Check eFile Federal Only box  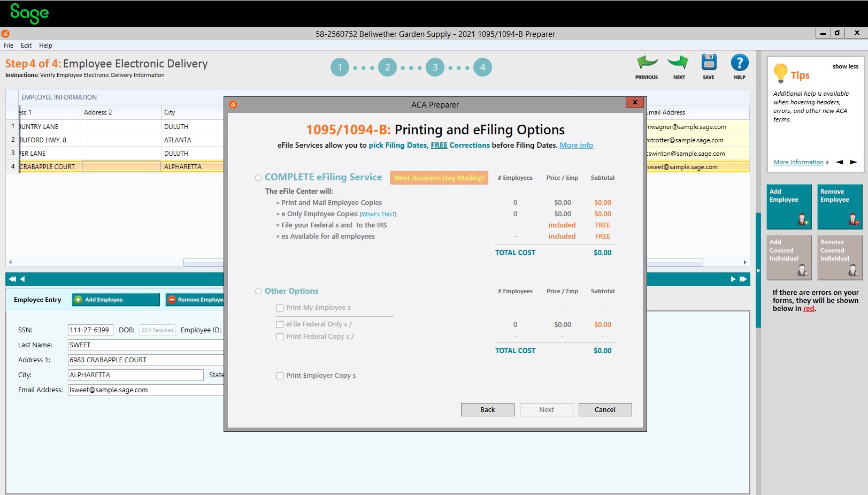(280, 324)
